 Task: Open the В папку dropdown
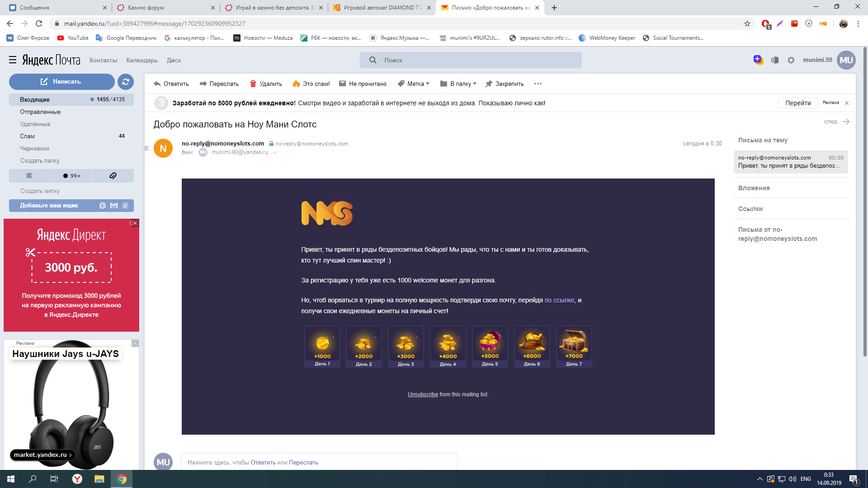click(458, 84)
